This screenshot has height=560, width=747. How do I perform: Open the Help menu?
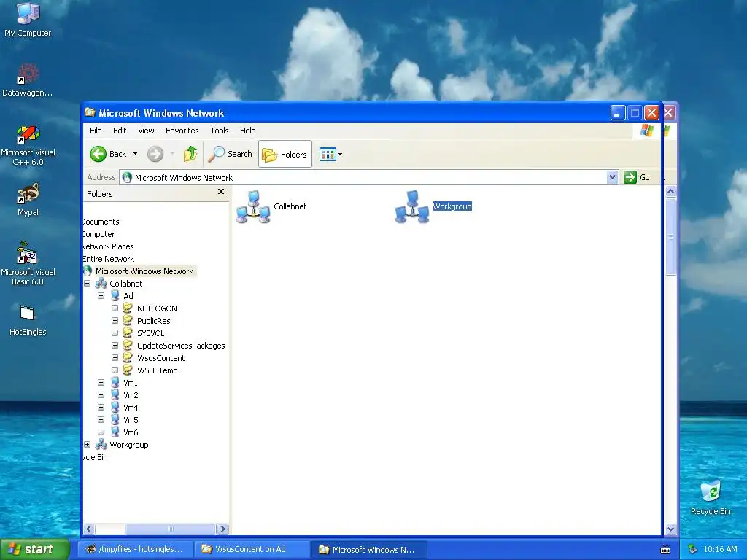(x=248, y=131)
